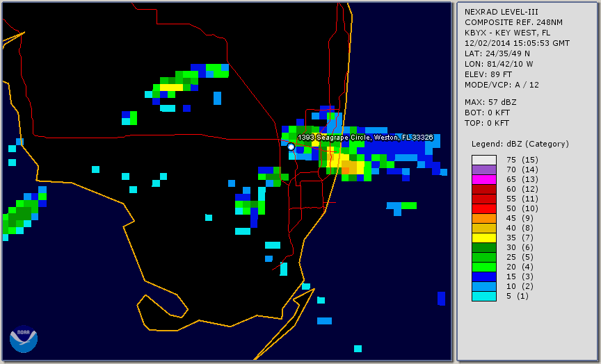Click the 50 dBZ bright red swatch
The width and height of the screenshot is (601, 364).
pyautogui.click(x=483, y=208)
